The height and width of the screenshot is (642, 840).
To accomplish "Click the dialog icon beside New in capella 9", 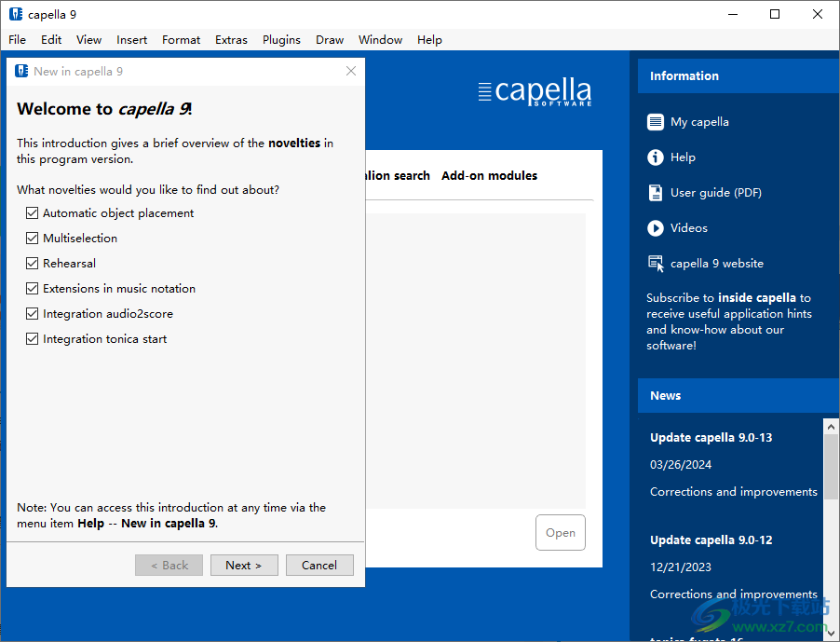I will pyautogui.click(x=20, y=70).
